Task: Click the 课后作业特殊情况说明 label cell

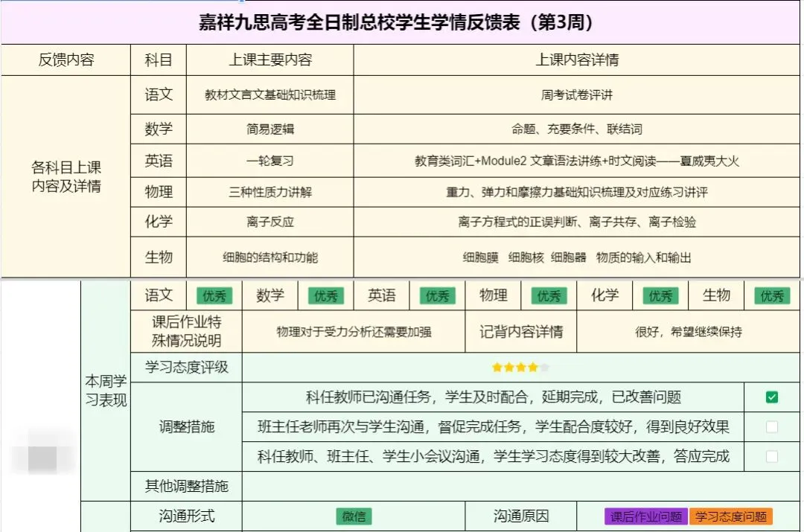Action: (187, 332)
